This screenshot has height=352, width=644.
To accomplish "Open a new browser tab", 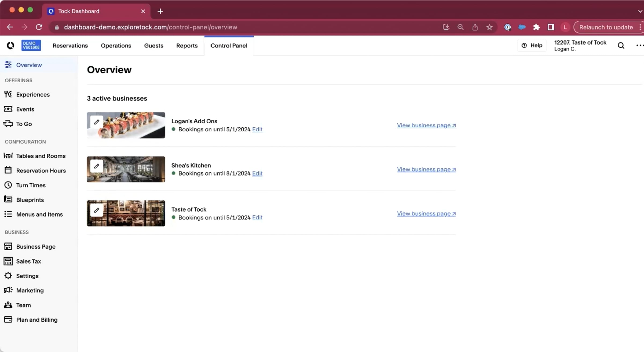I will point(160,11).
